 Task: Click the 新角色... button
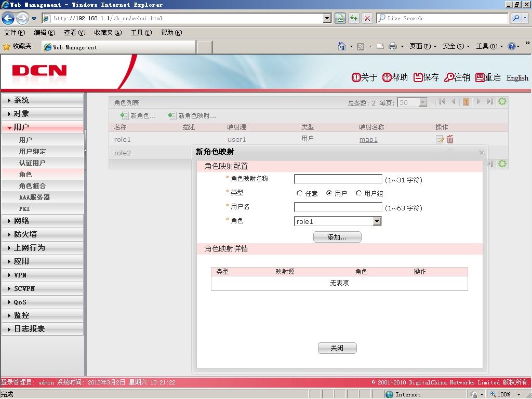[138, 116]
